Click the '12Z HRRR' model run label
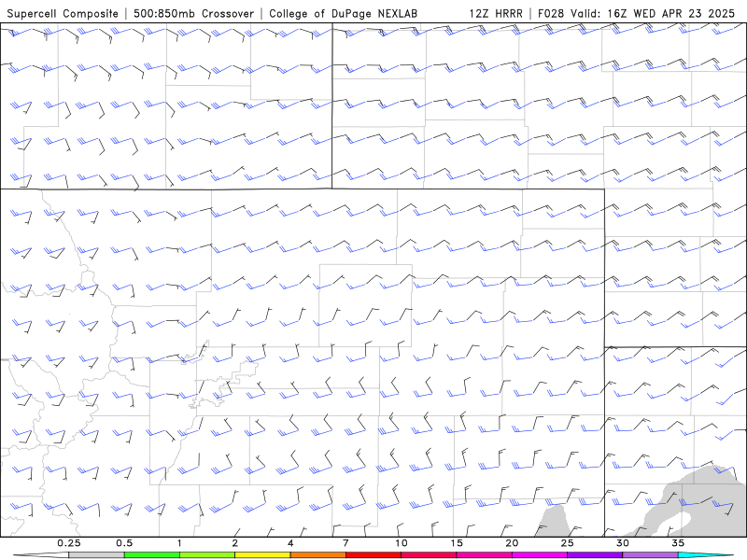747x560 pixels. click(x=496, y=13)
